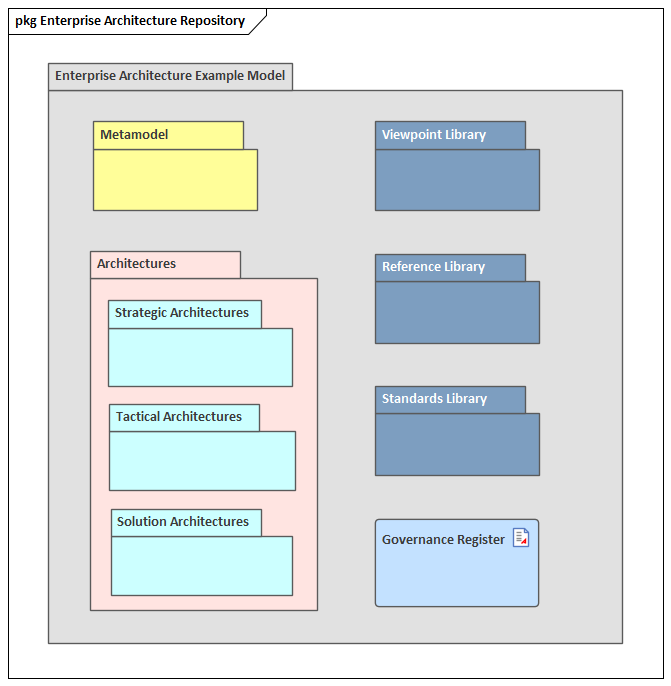Select the Standards Library package

(457, 431)
